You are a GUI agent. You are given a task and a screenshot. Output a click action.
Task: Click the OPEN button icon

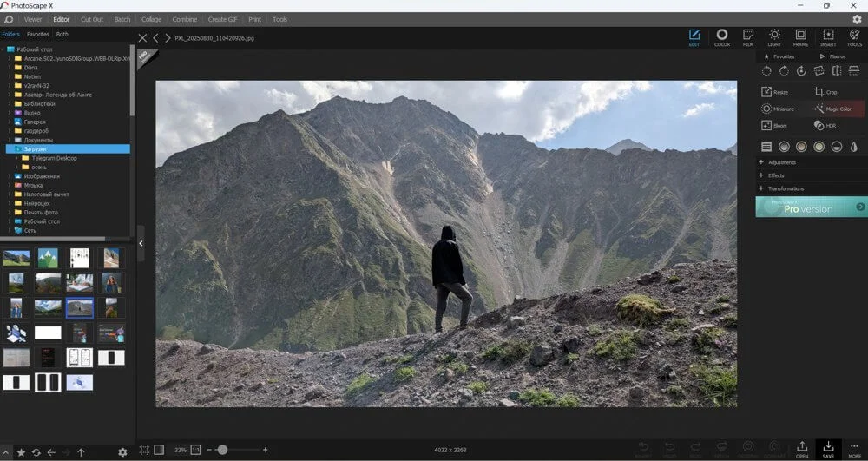(x=802, y=450)
